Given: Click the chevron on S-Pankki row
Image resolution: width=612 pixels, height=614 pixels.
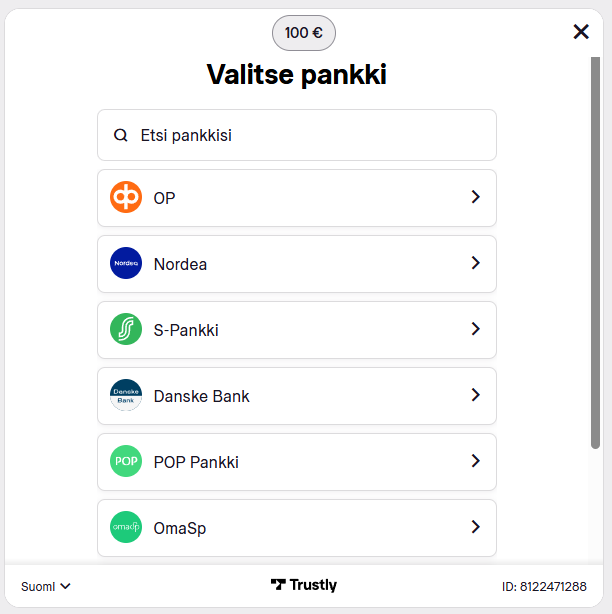Looking at the screenshot, I should point(476,329).
